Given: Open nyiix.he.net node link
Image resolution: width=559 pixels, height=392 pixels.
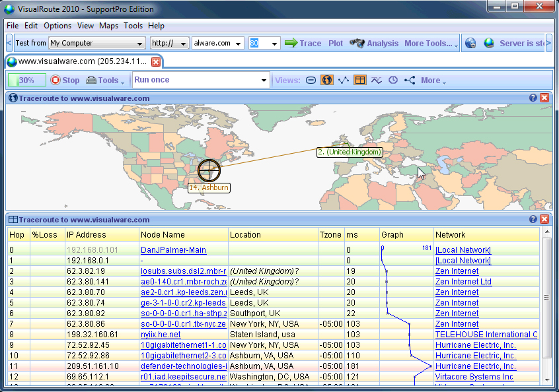Looking at the screenshot, I should point(161,335).
